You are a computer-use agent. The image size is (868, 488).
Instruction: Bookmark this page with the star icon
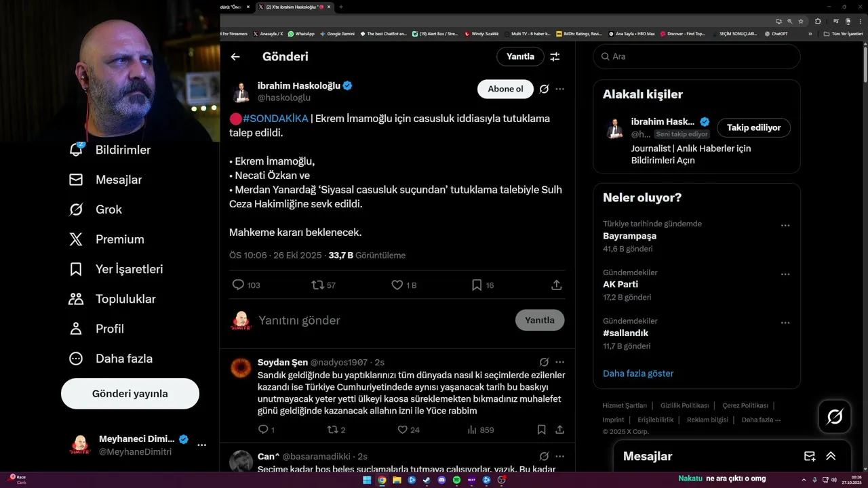coord(801,21)
